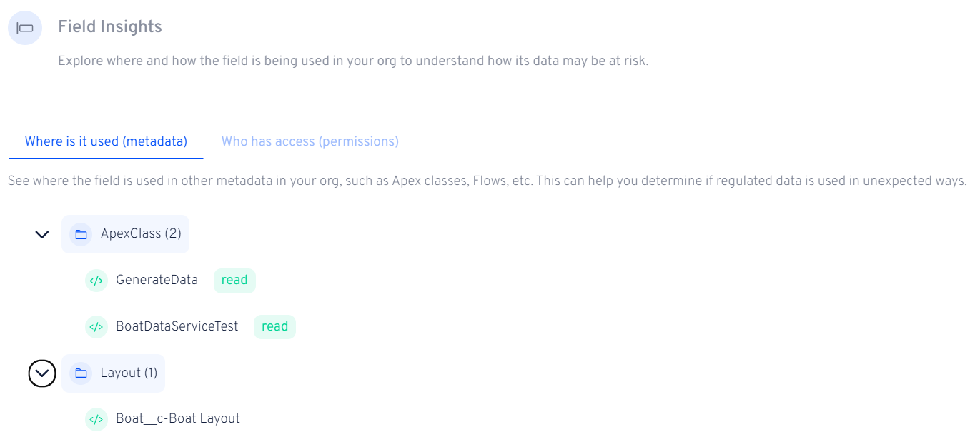Click the Layout folder icon

(81, 373)
